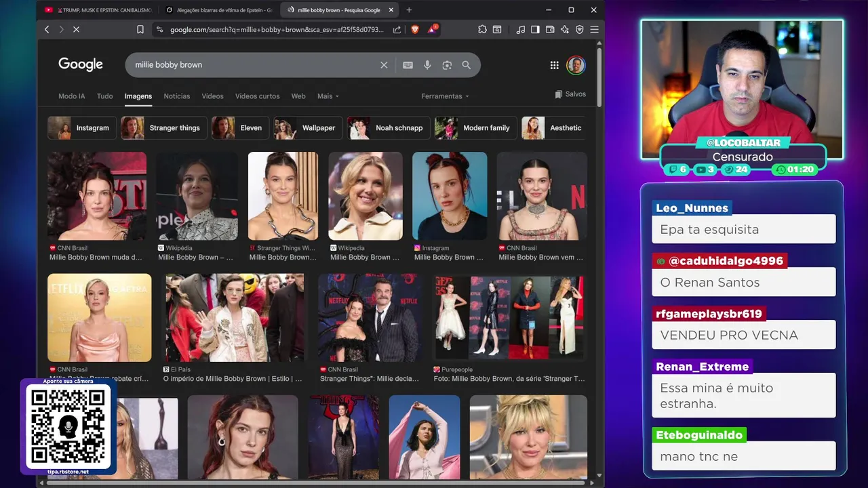This screenshot has height=488, width=868.
Task: Expand the Ferramentas dropdown
Action: (445, 96)
